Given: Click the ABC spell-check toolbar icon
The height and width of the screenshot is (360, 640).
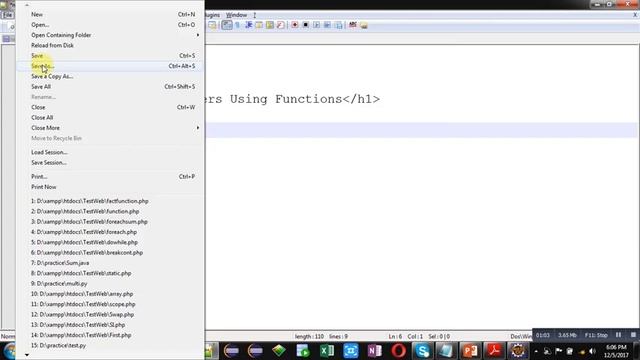Looking at the screenshot, I should pyautogui.click(x=353, y=25).
